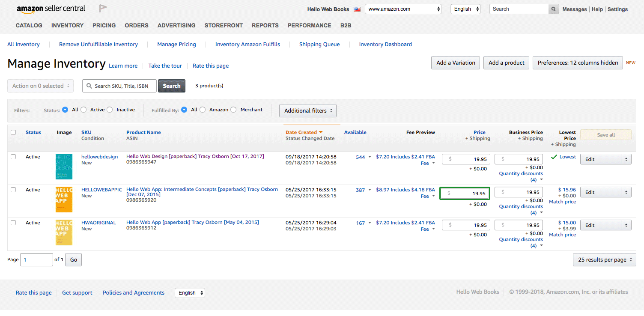The height and width of the screenshot is (316, 644).
Task: Go to the Inventory Dashboard tab
Action: 385,44
